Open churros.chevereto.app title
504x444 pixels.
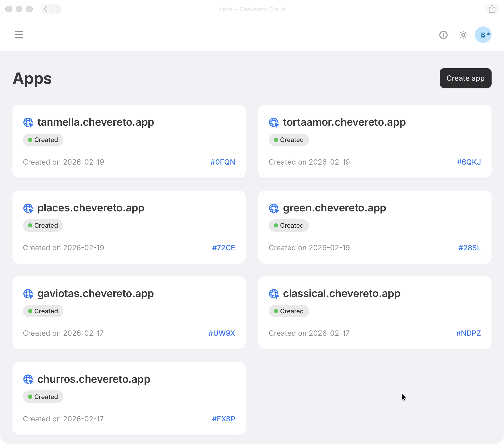click(94, 379)
